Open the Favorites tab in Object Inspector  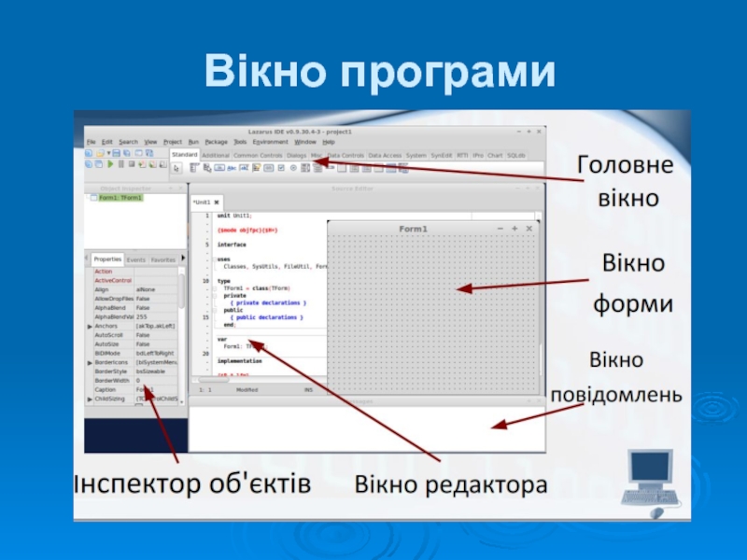[x=162, y=260]
